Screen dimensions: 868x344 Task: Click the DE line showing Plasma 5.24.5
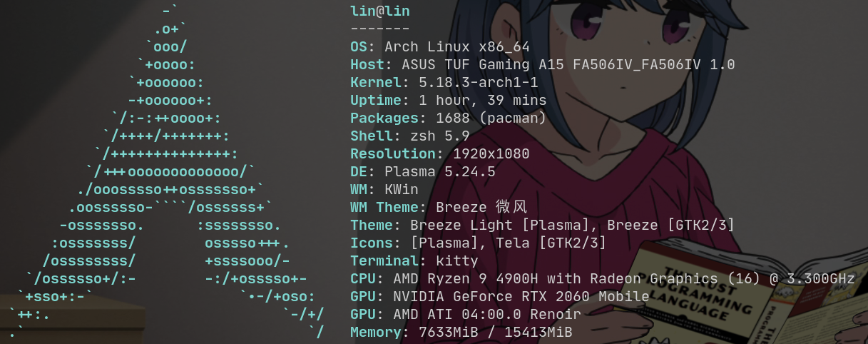pyautogui.click(x=422, y=172)
